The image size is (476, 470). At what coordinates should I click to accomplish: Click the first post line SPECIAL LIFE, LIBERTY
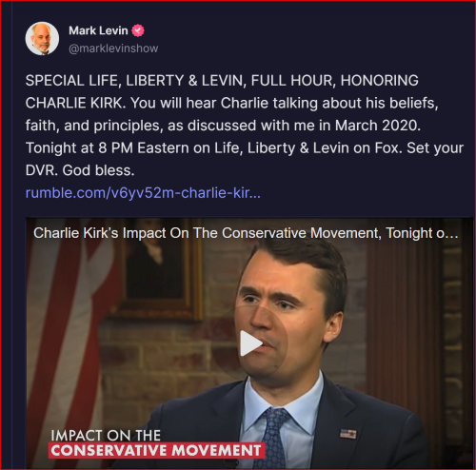point(222,80)
